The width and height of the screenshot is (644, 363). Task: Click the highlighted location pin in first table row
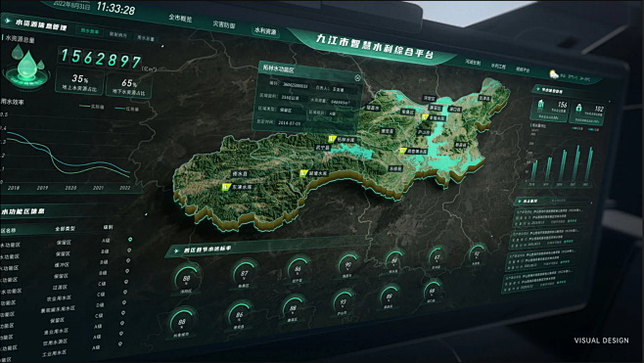pos(130,239)
